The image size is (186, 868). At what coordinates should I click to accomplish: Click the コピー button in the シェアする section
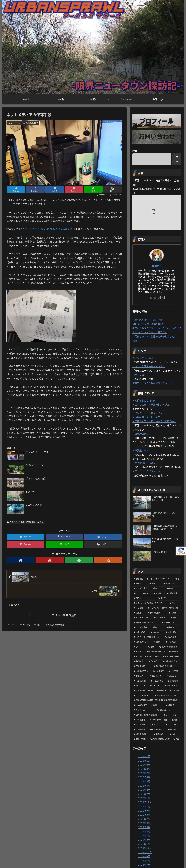coord(103,544)
